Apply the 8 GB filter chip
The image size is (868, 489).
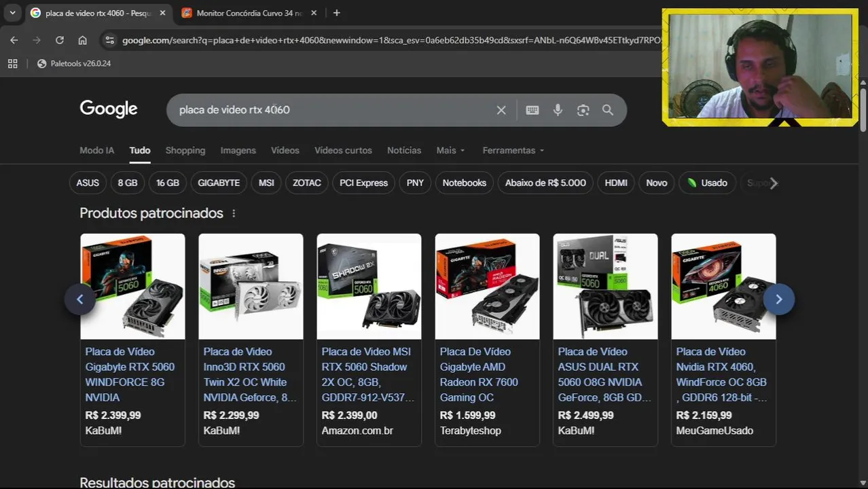[128, 183]
